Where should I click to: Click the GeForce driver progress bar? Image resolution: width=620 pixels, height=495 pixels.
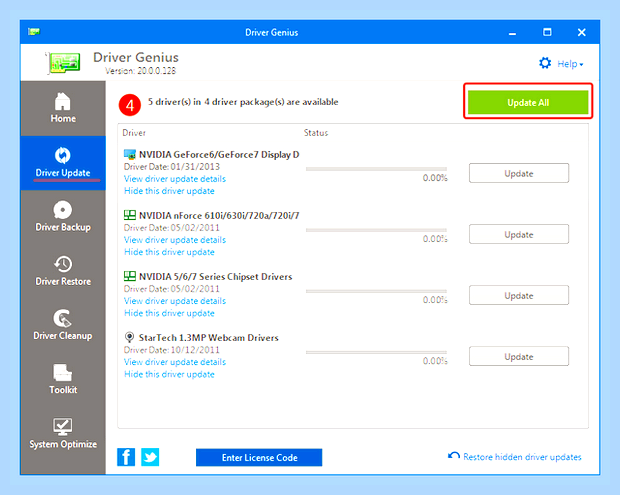pyautogui.click(x=376, y=169)
